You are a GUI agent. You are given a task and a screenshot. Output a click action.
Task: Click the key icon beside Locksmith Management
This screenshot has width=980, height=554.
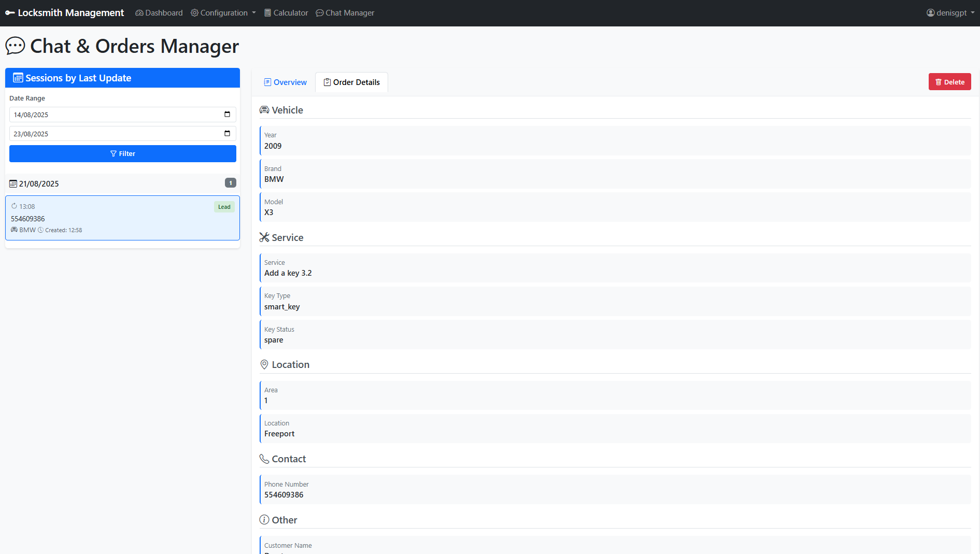[x=10, y=12]
